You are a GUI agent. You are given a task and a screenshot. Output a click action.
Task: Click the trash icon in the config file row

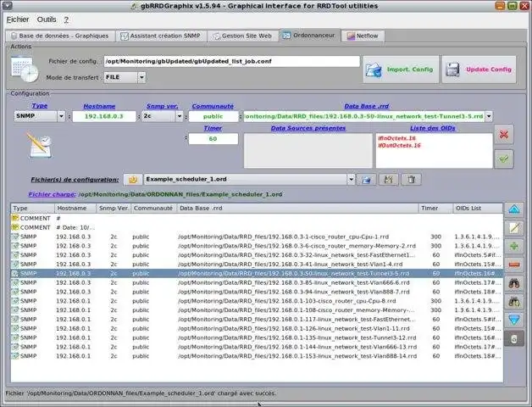click(411, 180)
